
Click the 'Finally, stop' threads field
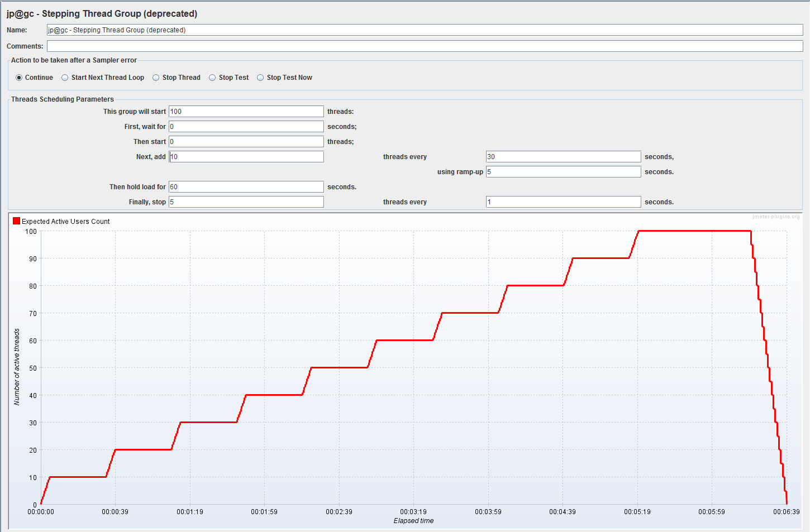246,202
